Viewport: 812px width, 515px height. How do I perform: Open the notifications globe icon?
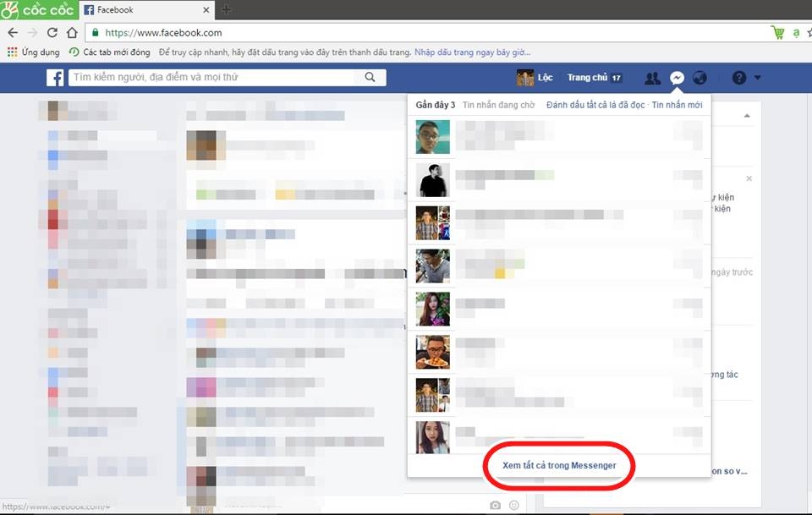tap(700, 78)
